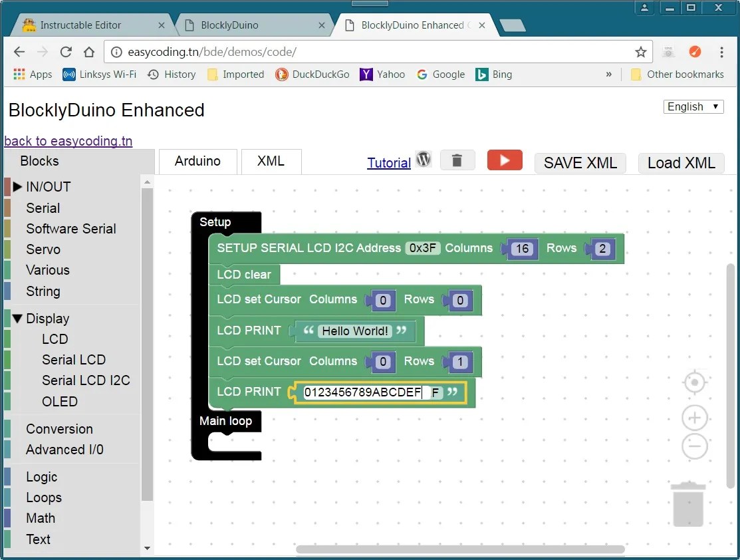Click the back to easycoding.tn link
This screenshot has height=560, width=740.
pos(68,141)
